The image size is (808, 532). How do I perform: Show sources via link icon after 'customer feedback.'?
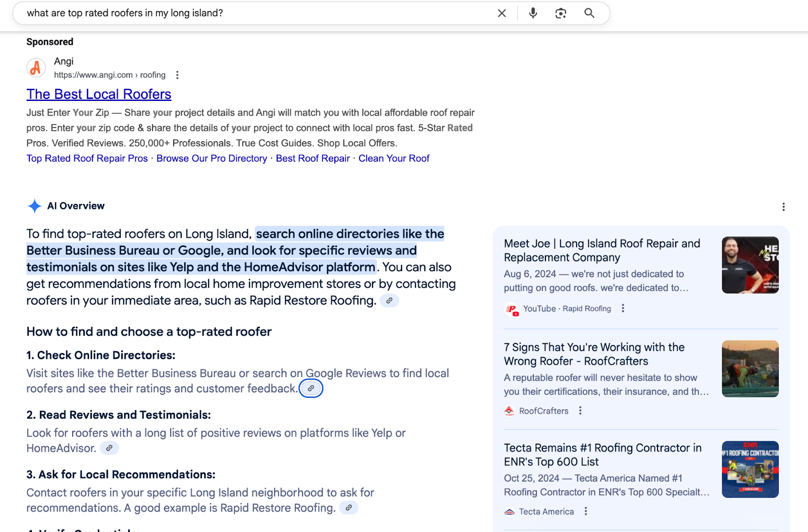point(311,389)
